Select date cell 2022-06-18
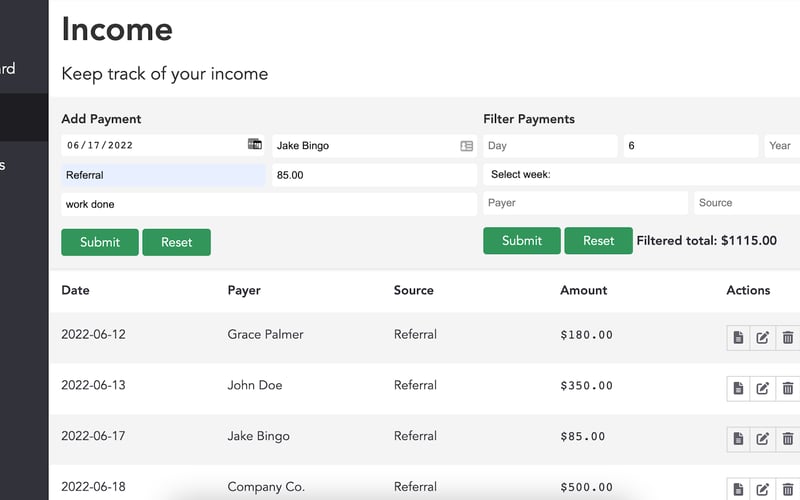The image size is (800, 500). tap(93, 487)
